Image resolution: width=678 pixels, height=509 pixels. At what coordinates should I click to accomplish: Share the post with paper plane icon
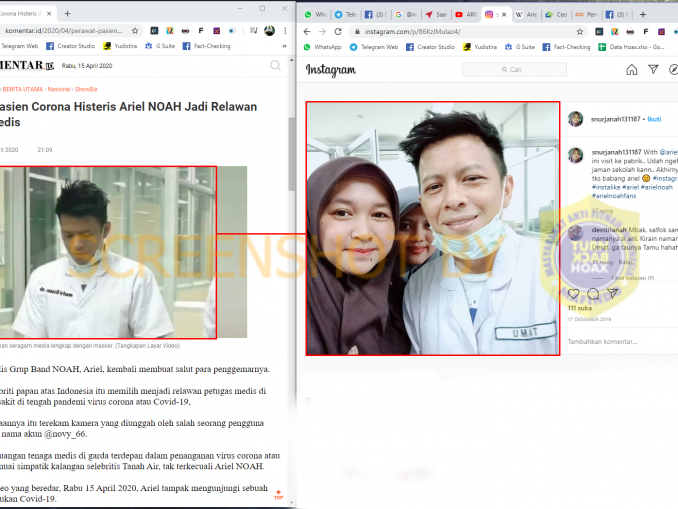click(612, 294)
